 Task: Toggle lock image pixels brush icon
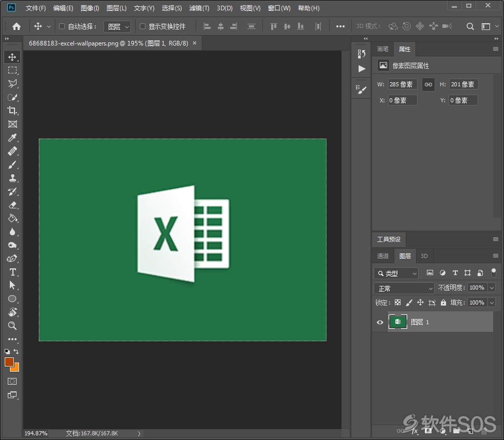409,302
